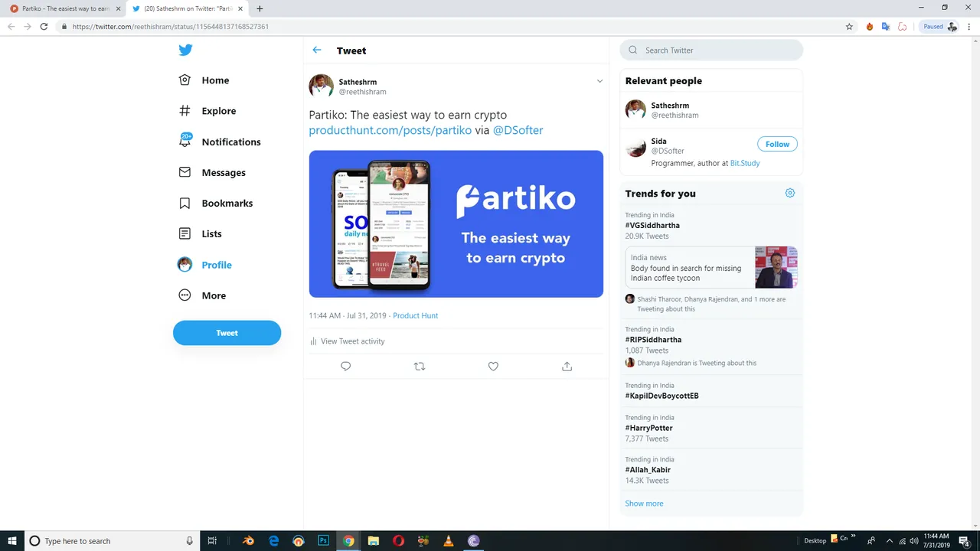Screen dimensions: 980x551
Task: Open Satheshrm's avatar in the tweet
Action: coord(321,86)
